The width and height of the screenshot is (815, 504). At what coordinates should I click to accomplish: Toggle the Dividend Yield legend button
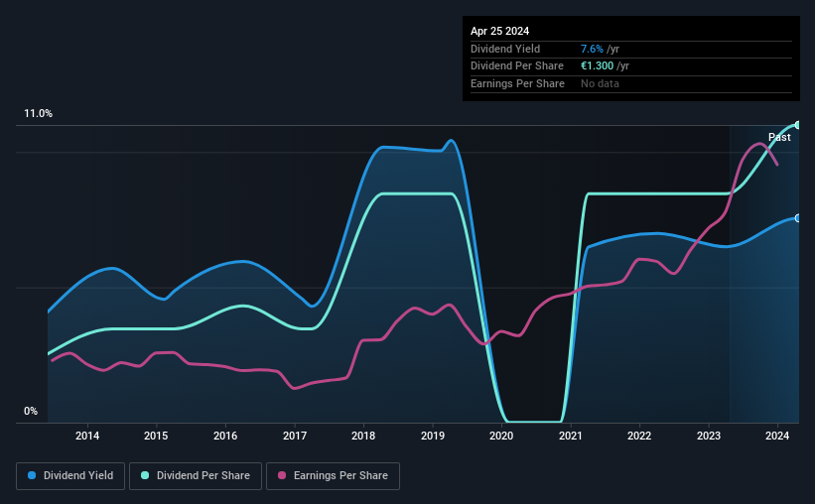[x=70, y=476]
